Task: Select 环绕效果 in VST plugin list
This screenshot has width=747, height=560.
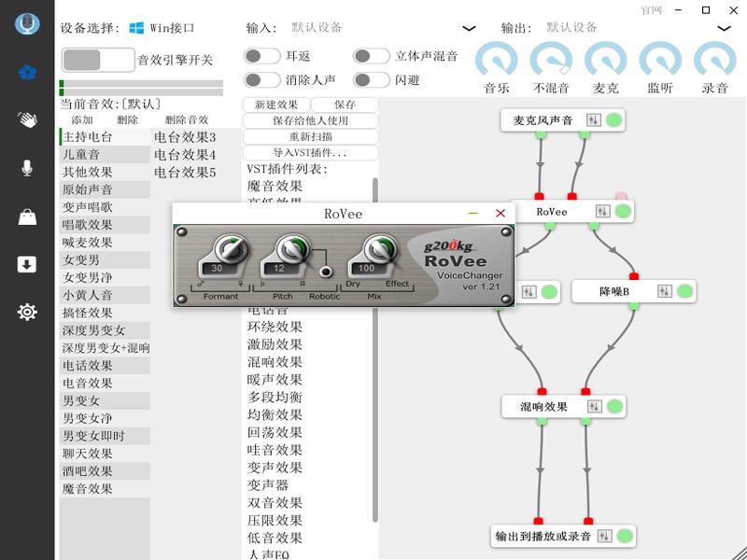Action: coord(275,328)
